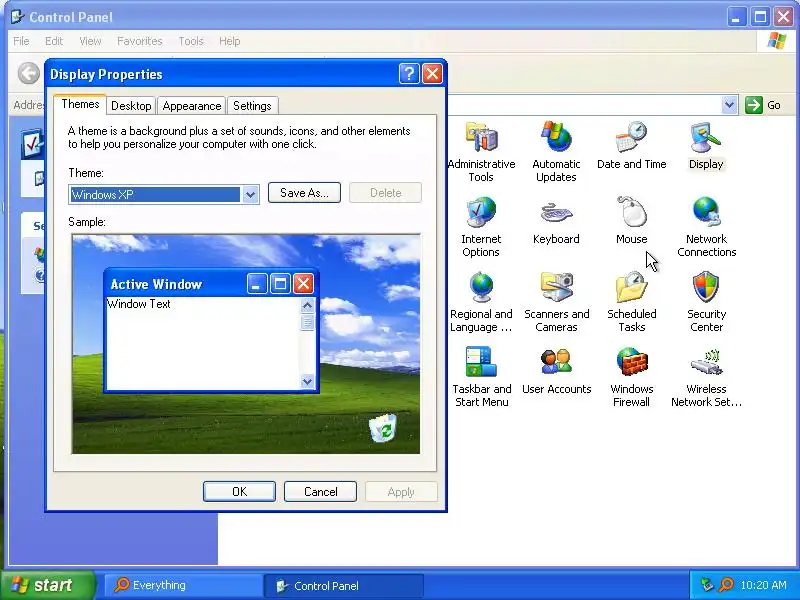Click the Save As... button

click(304, 193)
